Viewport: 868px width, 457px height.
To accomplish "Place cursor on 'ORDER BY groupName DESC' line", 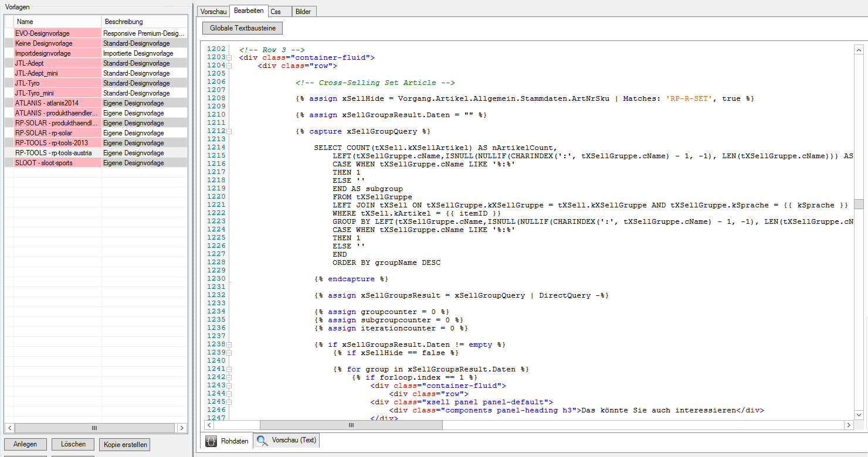I will 386,262.
